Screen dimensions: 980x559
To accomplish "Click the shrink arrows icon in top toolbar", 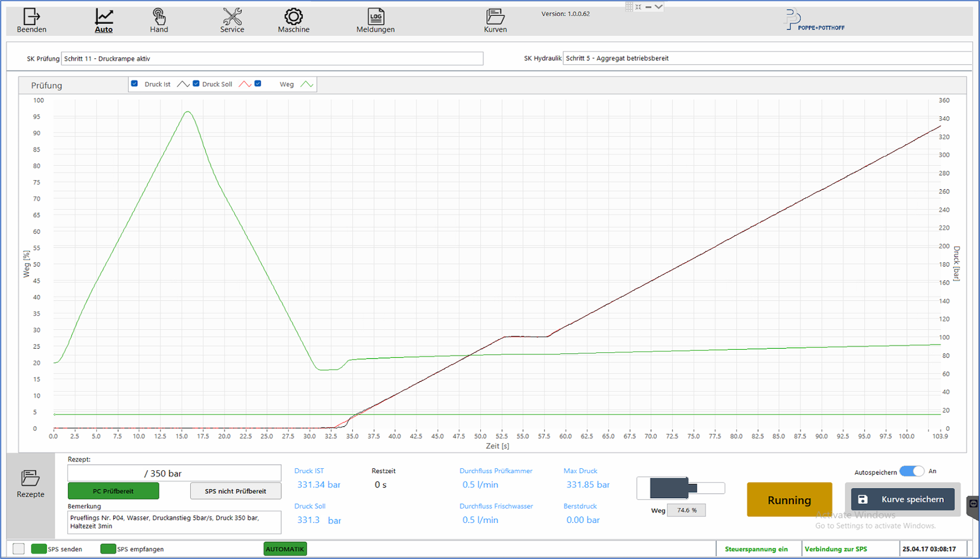I will click(638, 7).
